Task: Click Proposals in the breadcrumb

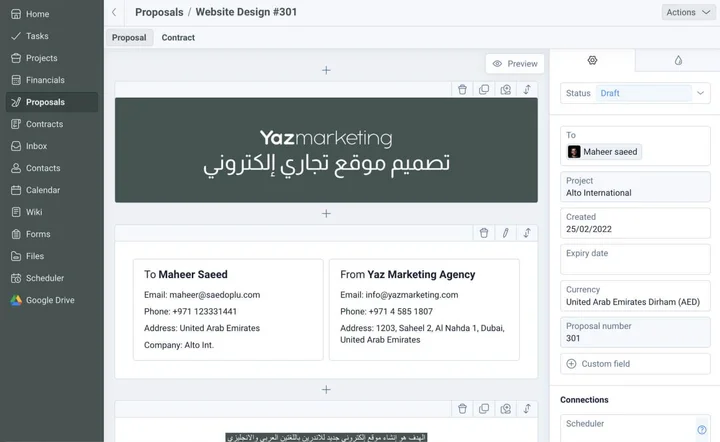Action: click(159, 12)
